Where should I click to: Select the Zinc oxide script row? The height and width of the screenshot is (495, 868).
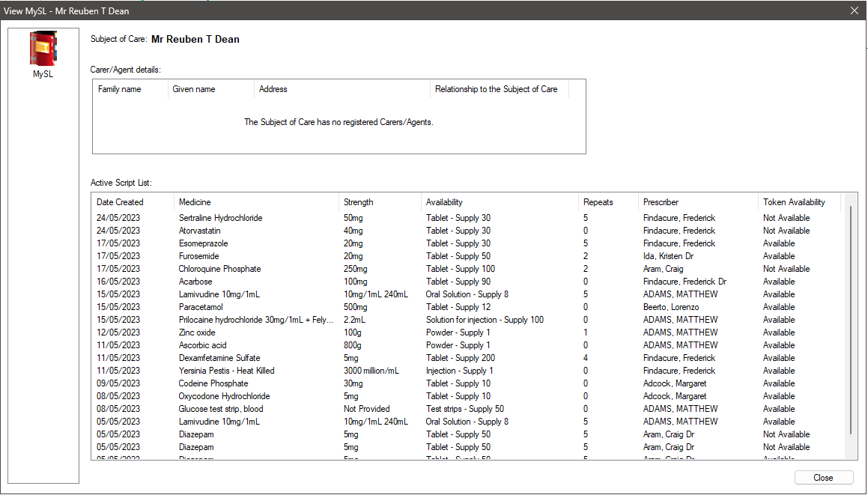point(468,332)
